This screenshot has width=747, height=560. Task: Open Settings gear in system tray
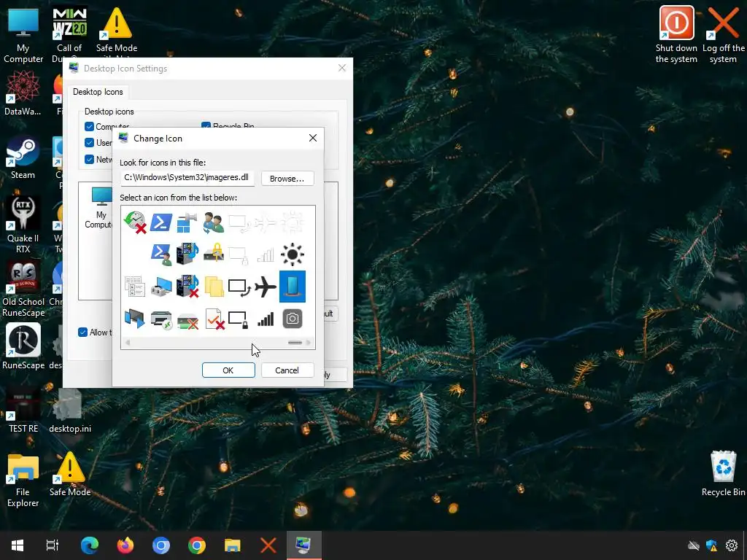[x=731, y=545]
